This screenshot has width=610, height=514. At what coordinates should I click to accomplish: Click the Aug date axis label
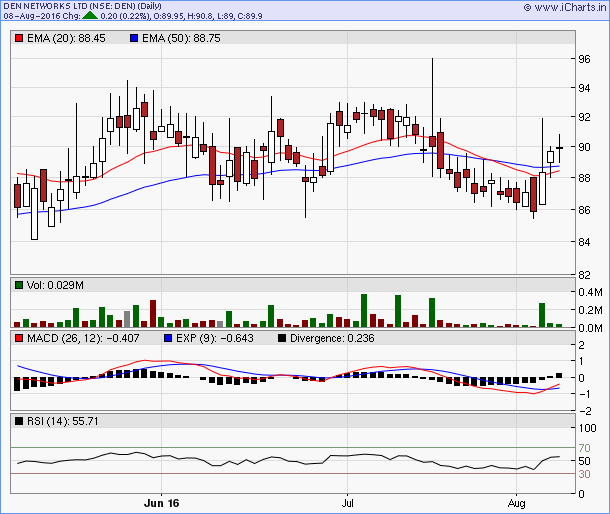(x=516, y=503)
